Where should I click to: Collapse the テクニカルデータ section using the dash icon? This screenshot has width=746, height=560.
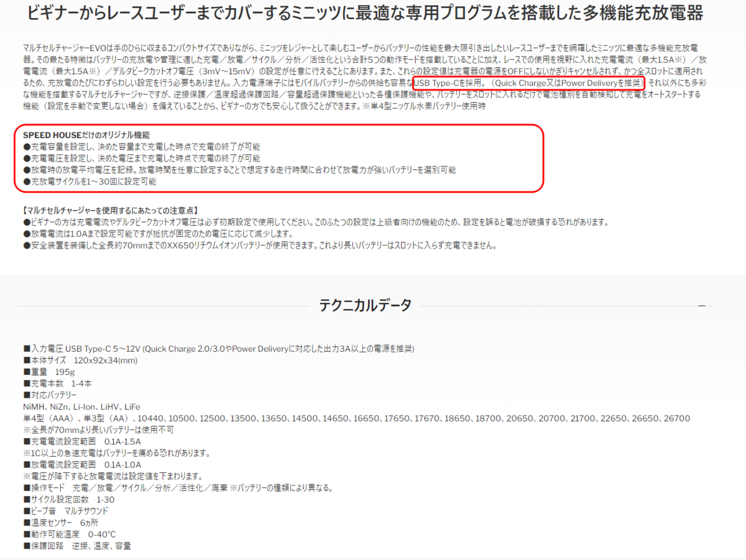coord(702,306)
